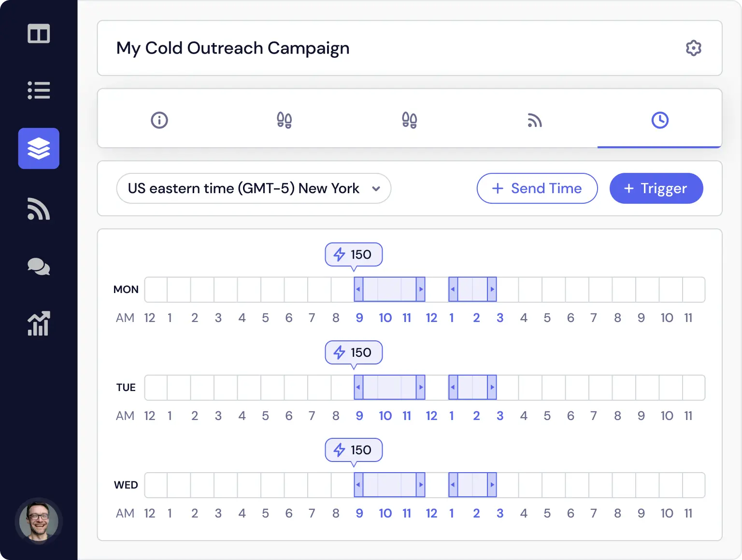Open the list view icon in sidebar
The image size is (742, 560).
39,90
